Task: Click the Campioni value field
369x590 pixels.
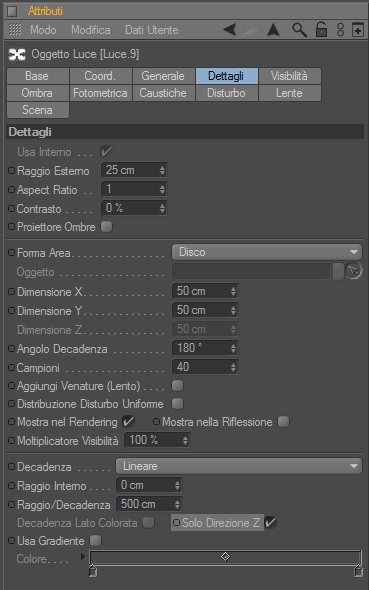Action: pos(205,367)
